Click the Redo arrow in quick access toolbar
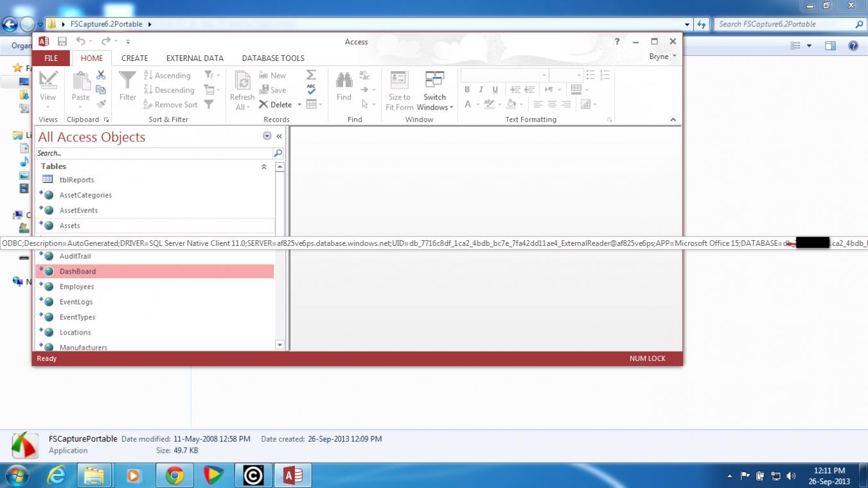 tap(105, 42)
